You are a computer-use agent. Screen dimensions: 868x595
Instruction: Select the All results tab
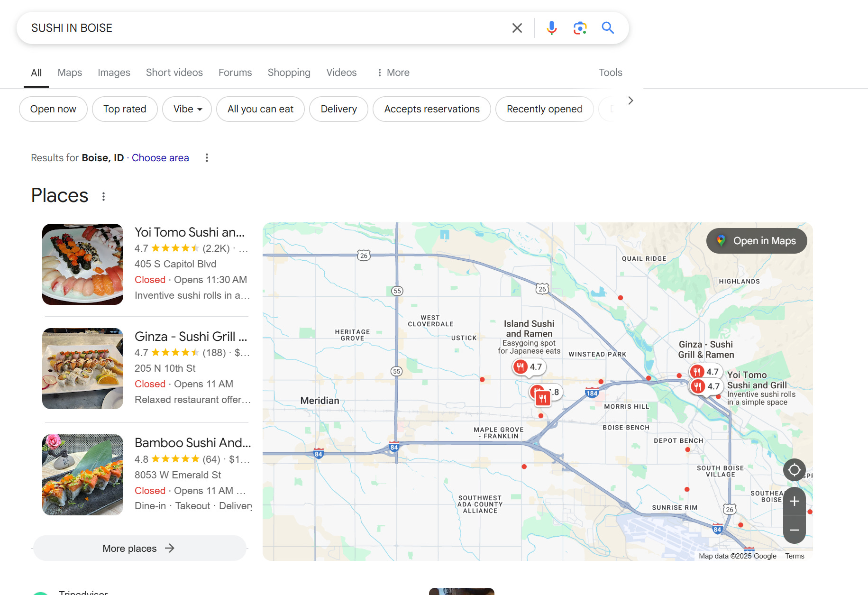36,73
